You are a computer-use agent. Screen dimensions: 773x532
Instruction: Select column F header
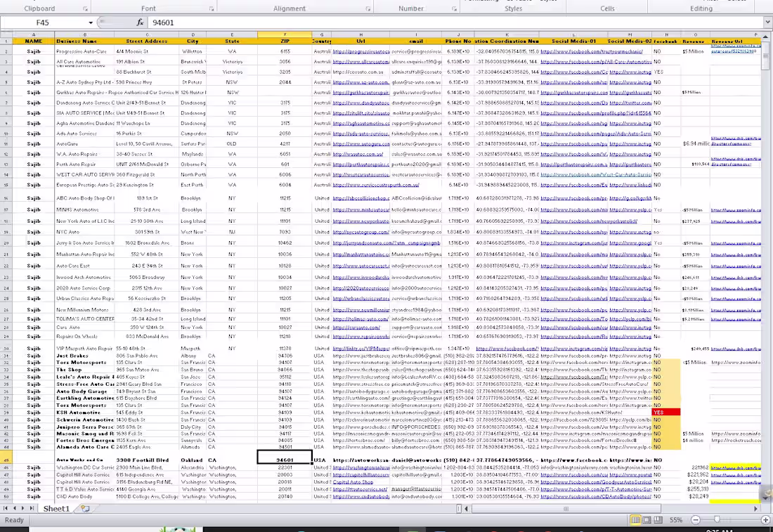click(285, 34)
